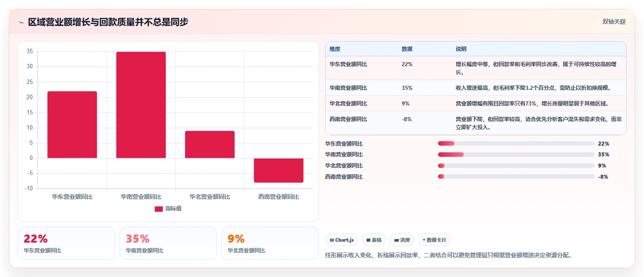Image resolution: width=644 pixels, height=277 pixels.
Task: Click the description starting 营业额下降
Action: tap(539, 123)
